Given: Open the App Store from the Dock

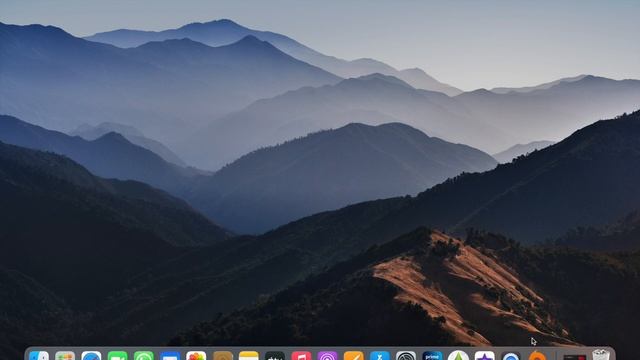Looking at the screenshot, I should point(380,356).
